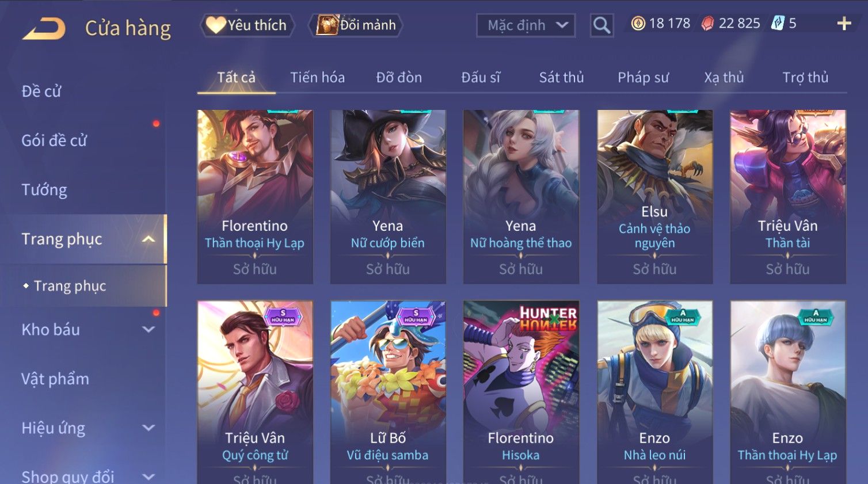Open the search magnifier icon
This screenshot has height=484, width=868.
point(601,25)
